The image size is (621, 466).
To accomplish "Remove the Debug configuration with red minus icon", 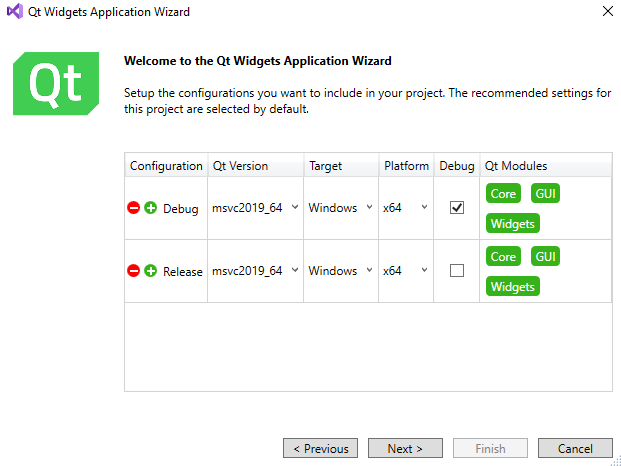I will (x=133, y=207).
